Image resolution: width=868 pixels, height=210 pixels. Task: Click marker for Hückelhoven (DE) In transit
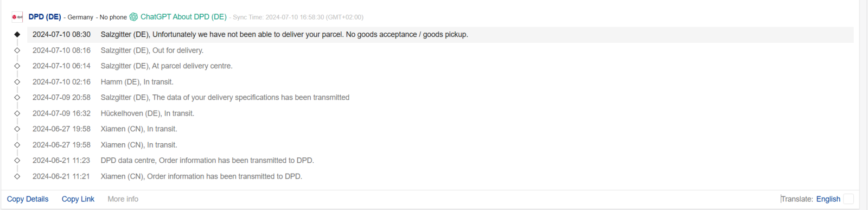pyautogui.click(x=17, y=113)
